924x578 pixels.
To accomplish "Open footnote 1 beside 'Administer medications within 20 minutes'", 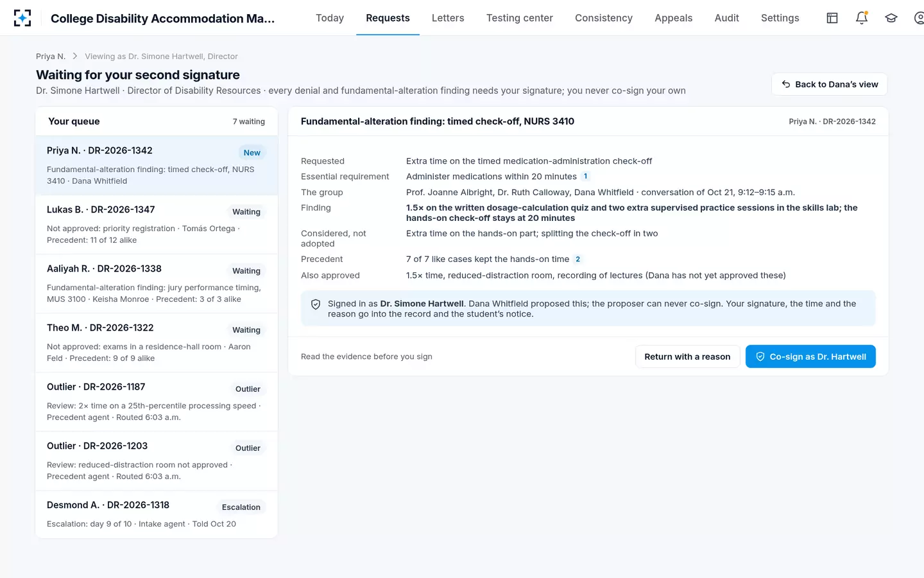I will click(585, 177).
